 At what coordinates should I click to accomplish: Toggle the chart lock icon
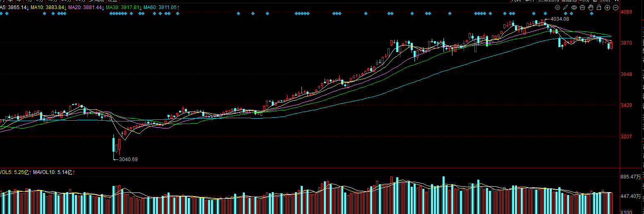(x=599, y=7)
